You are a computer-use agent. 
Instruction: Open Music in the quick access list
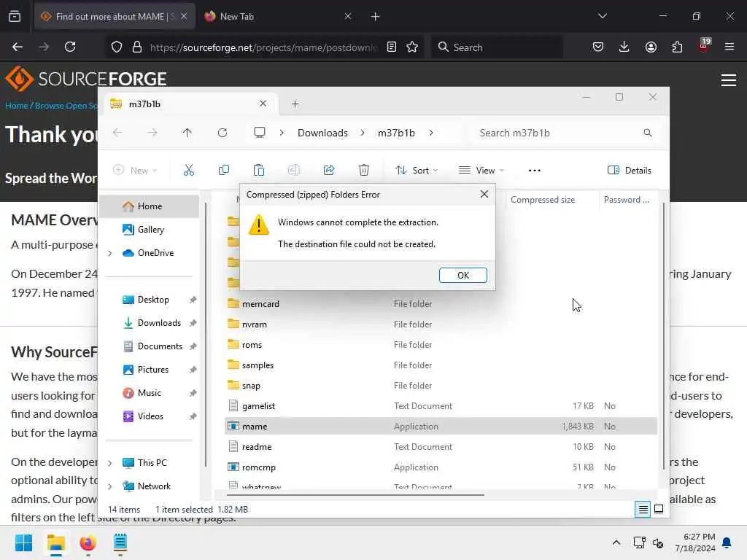point(149,393)
